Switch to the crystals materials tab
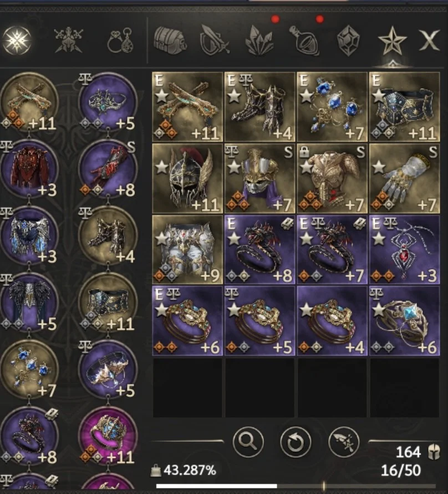This screenshot has height=494, width=448. tap(259, 41)
